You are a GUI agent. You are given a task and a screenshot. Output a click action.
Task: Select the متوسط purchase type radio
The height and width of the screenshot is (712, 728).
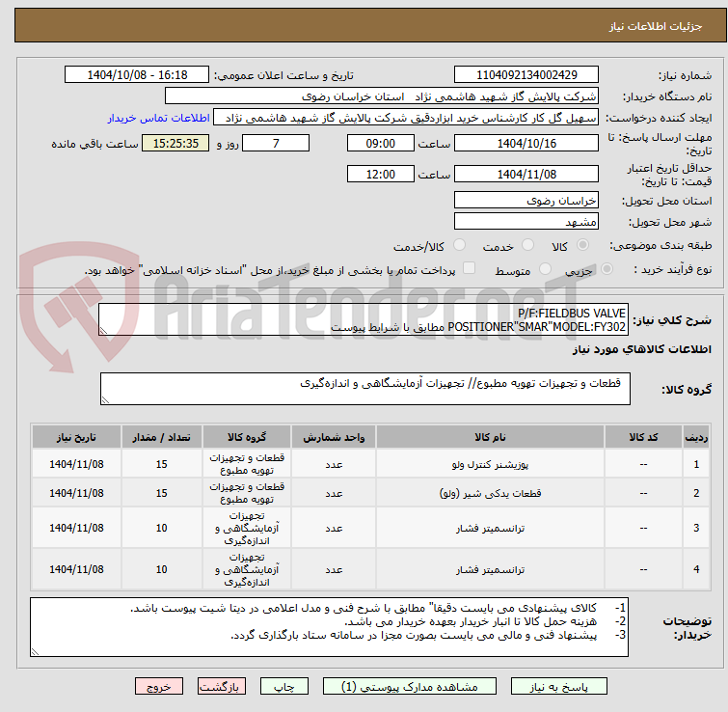click(x=545, y=269)
